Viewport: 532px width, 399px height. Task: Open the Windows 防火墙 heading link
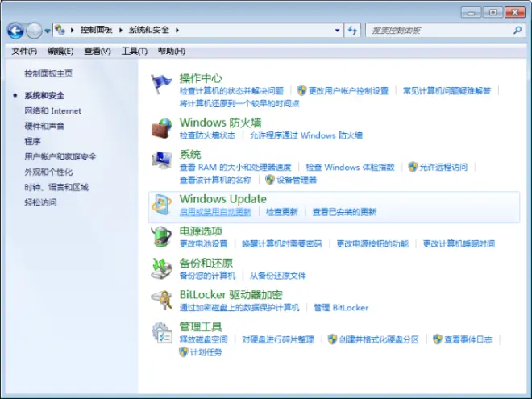(221, 123)
